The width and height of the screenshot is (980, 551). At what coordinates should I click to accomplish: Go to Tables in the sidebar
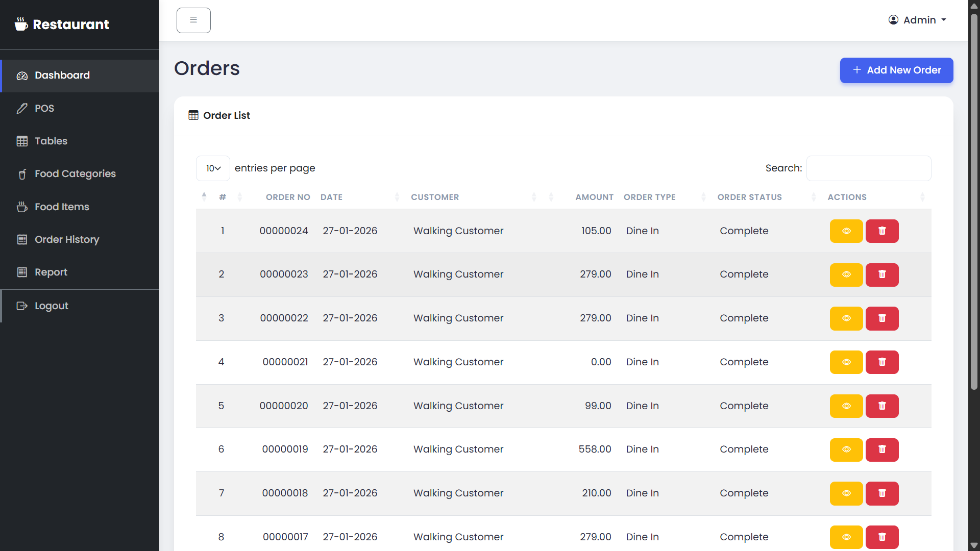click(81, 141)
